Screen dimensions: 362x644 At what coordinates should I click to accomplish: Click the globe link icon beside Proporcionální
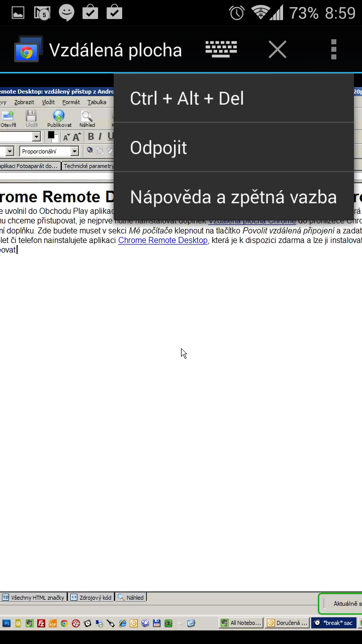[89, 150]
